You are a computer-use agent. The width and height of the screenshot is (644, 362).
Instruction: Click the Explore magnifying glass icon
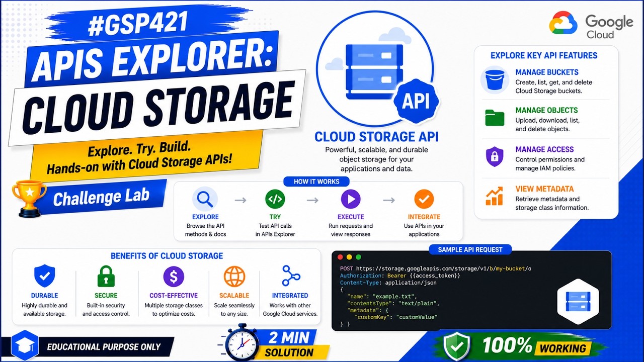pyautogui.click(x=205, y=200)
